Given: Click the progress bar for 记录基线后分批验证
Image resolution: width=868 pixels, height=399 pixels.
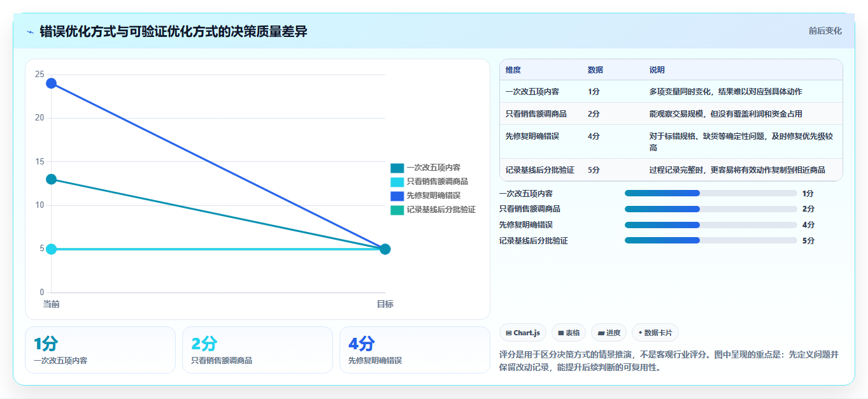Looking at the screenshot, I should point(711,240).
